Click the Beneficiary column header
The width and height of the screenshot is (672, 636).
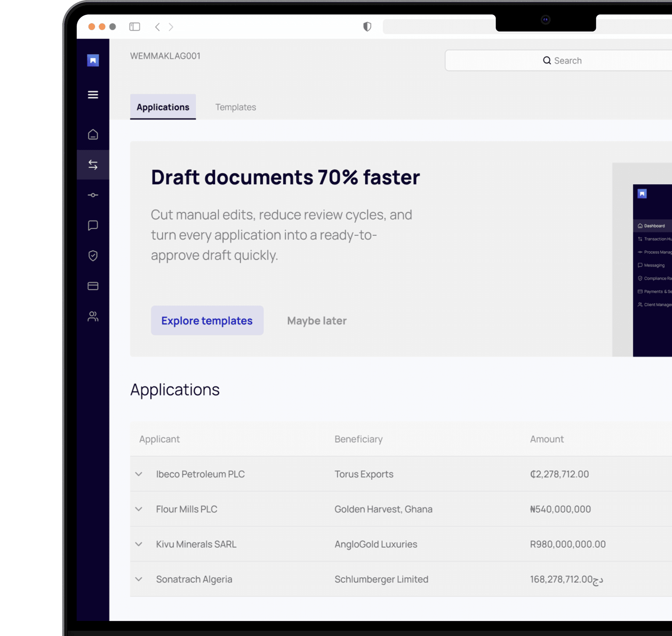pyautogui.click(x=358, y=439)
